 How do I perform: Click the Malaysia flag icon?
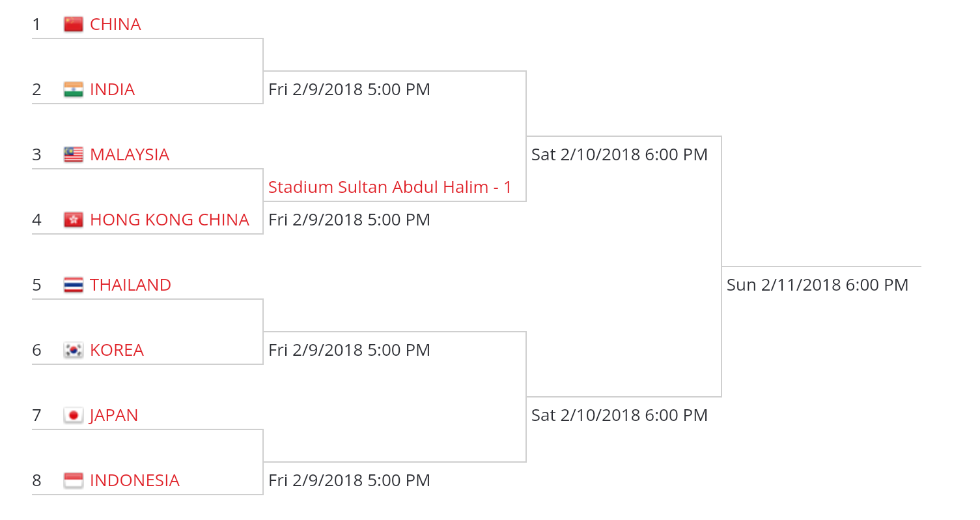click(x=74, y=155)
